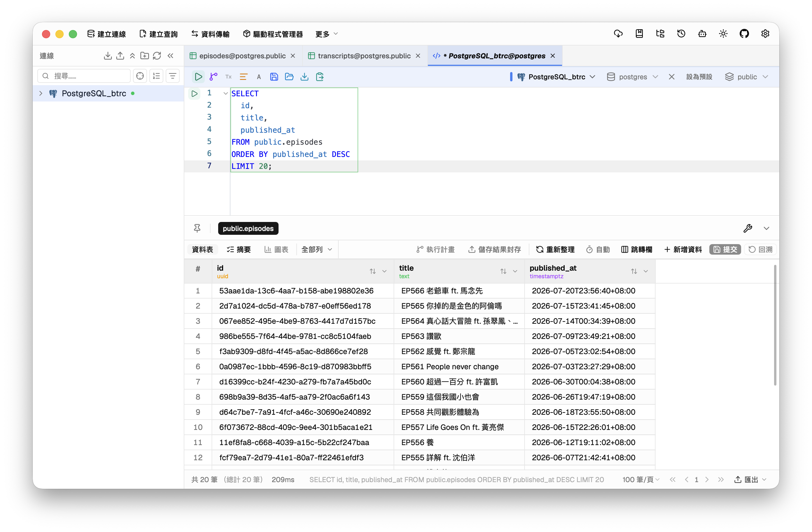The width and height of the screenshot is (812, 532).
Task: Collapse result panel with chevron beside wrench
Action: point(766,228)
